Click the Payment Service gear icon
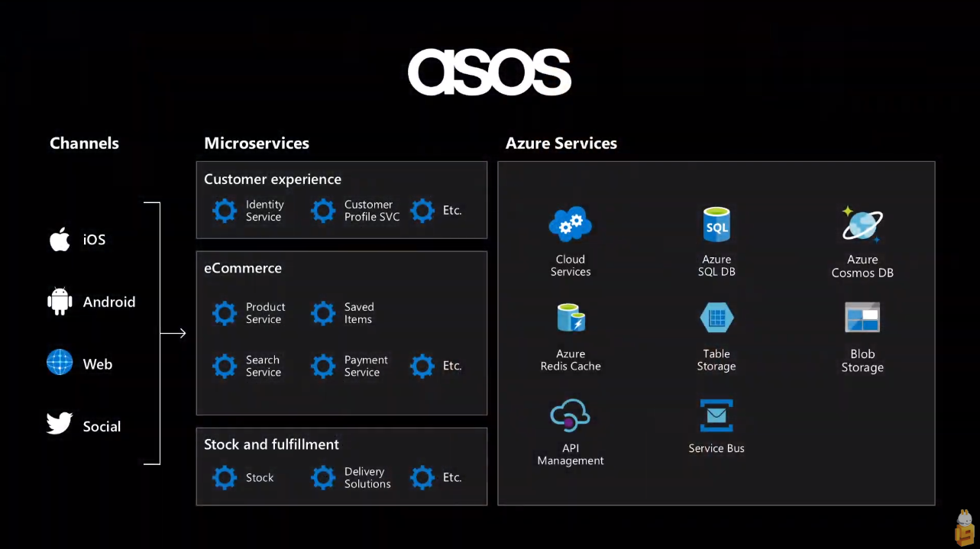Screen dimensions: 980x549 click(323, 367)
